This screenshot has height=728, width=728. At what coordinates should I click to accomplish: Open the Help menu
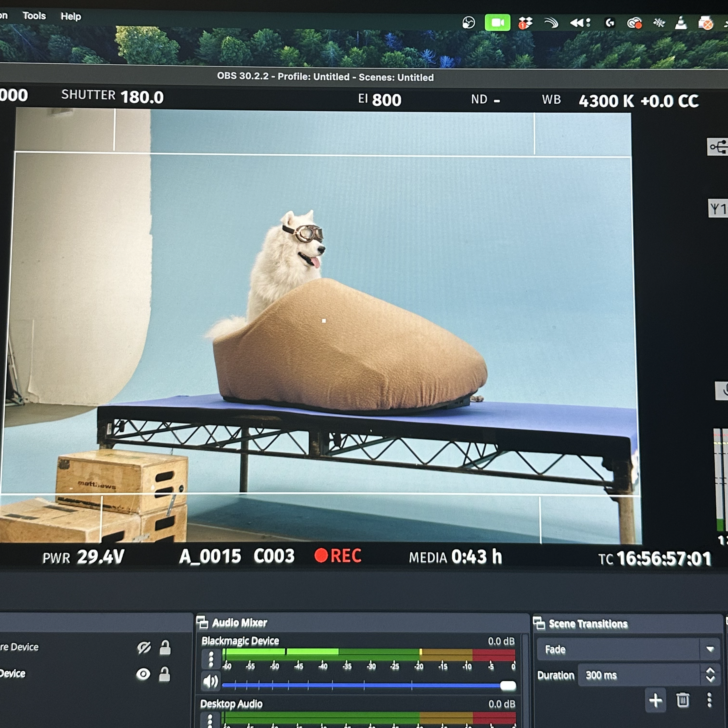click(71, 17)
